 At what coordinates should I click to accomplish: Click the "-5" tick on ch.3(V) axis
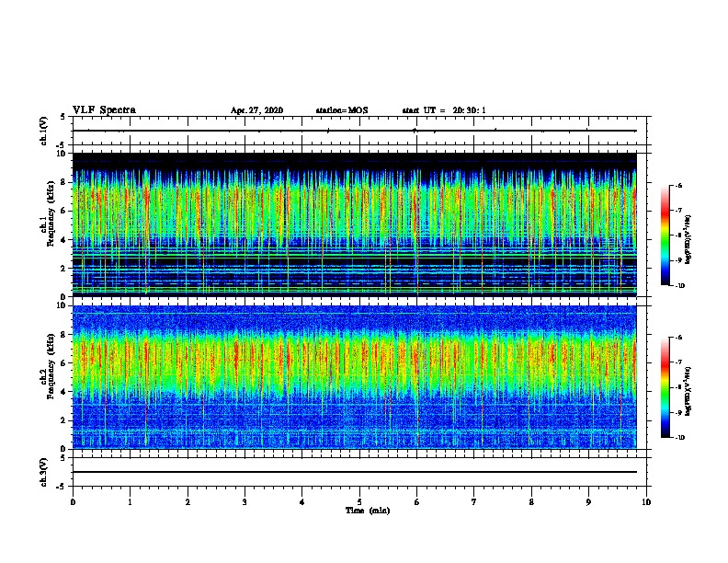point(62,486)
